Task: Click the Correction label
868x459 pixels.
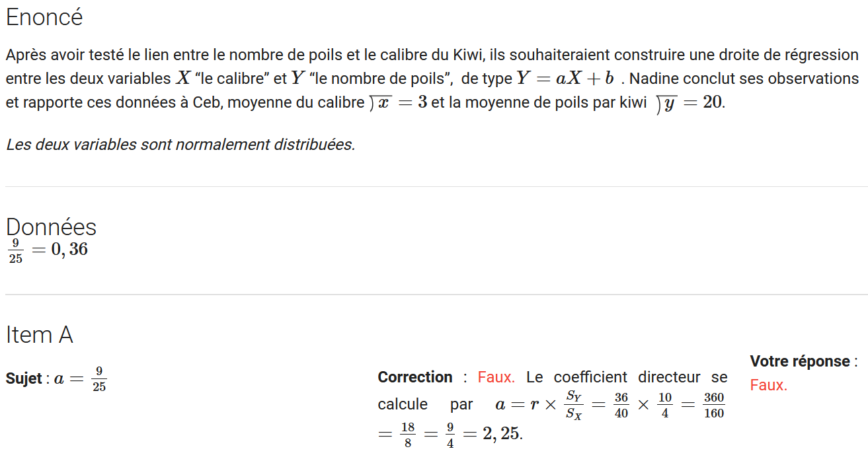Action: point(415,377)
